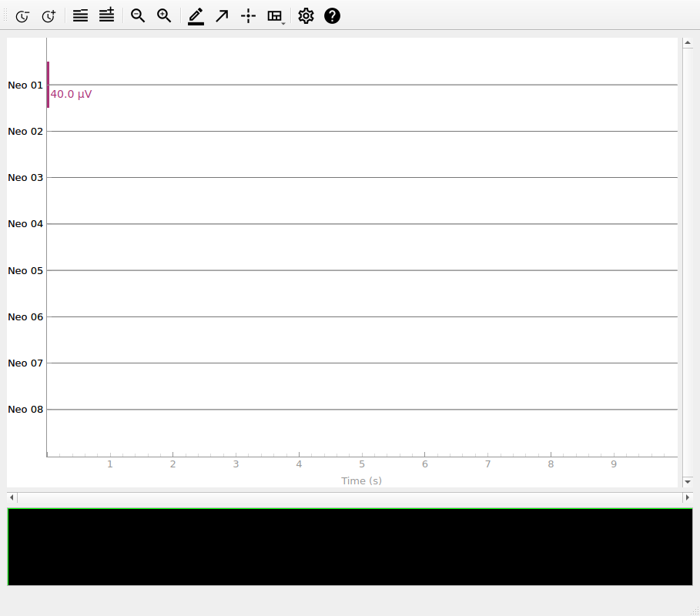Click the horizontal scrollbar right arrow
The image size is (700, 616).
pos(688,498)
